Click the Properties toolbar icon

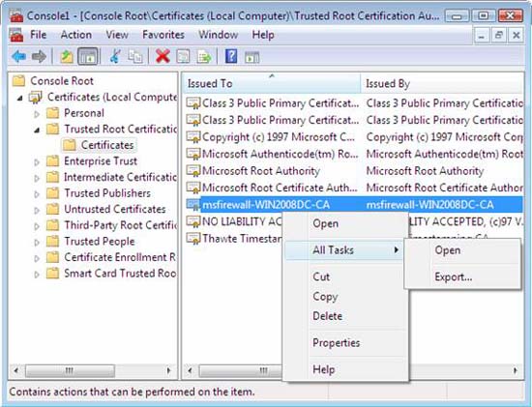click(x=183, y=56)
